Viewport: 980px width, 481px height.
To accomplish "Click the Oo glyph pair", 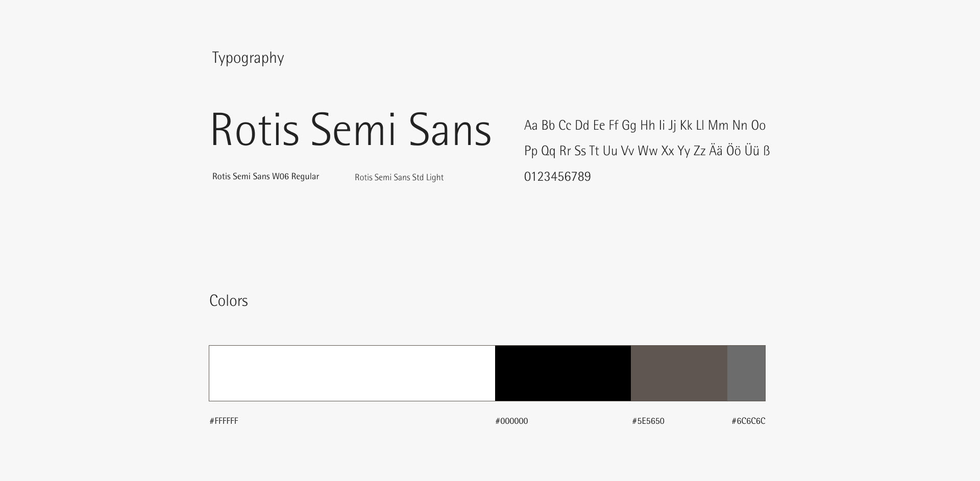I will coord(758,126).
